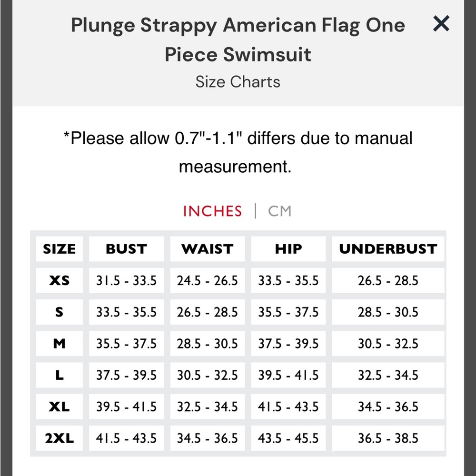Click the L underbust cell 32.5 - 34.5
Viewport: 476px width, 476px height.
388,375
